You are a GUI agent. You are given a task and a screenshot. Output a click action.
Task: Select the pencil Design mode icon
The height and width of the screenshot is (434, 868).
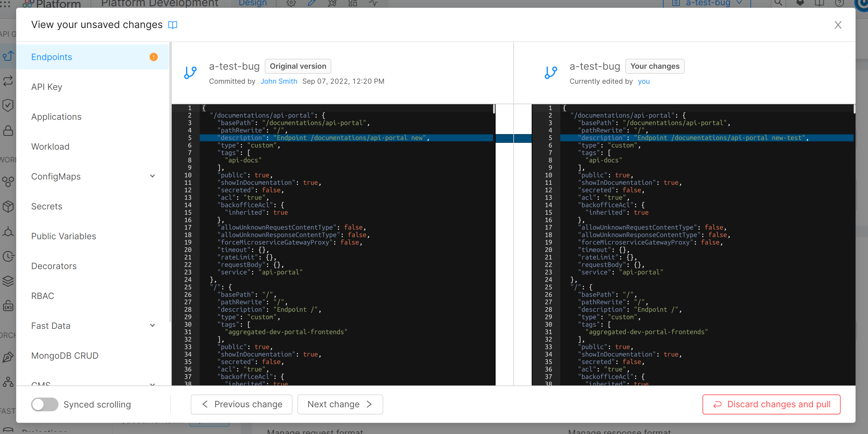click(x=311, y=3)
